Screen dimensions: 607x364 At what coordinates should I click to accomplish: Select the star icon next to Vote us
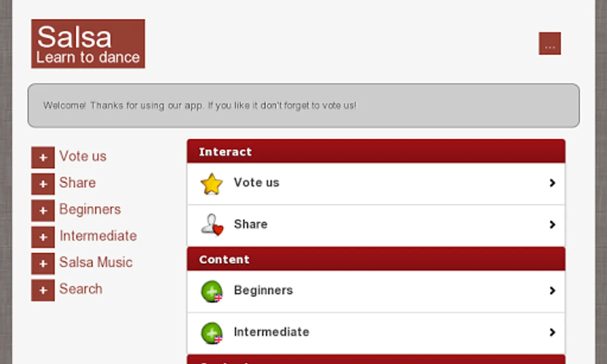coord(211,184)
